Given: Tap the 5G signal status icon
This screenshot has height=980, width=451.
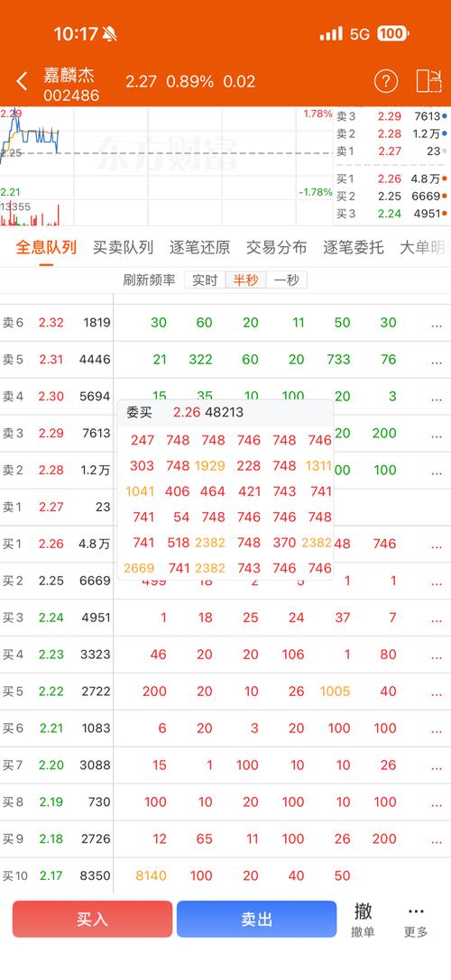Looking at the screenshot, I should [x=360, y=33].
